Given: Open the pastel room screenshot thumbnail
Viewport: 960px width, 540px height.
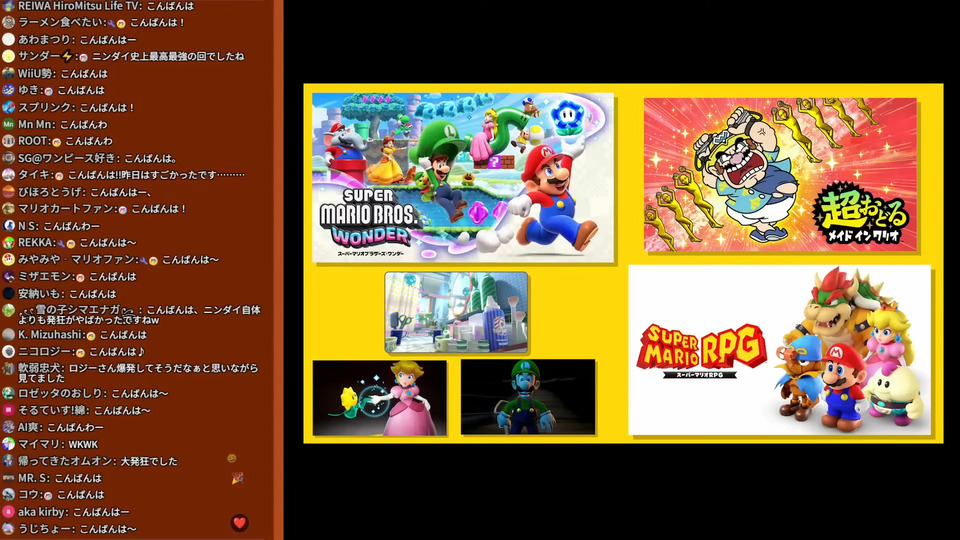Looking at the screenshot, I should point(456,313).
